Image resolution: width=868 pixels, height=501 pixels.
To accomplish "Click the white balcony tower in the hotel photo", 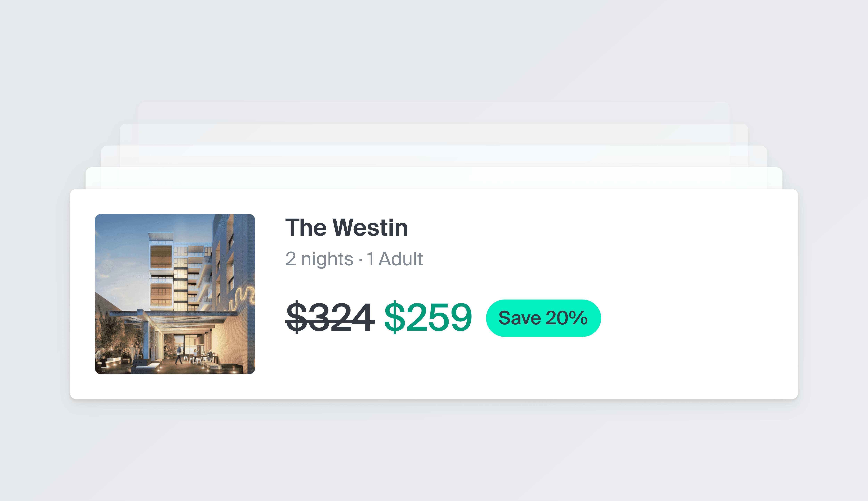I will point(162,272).
